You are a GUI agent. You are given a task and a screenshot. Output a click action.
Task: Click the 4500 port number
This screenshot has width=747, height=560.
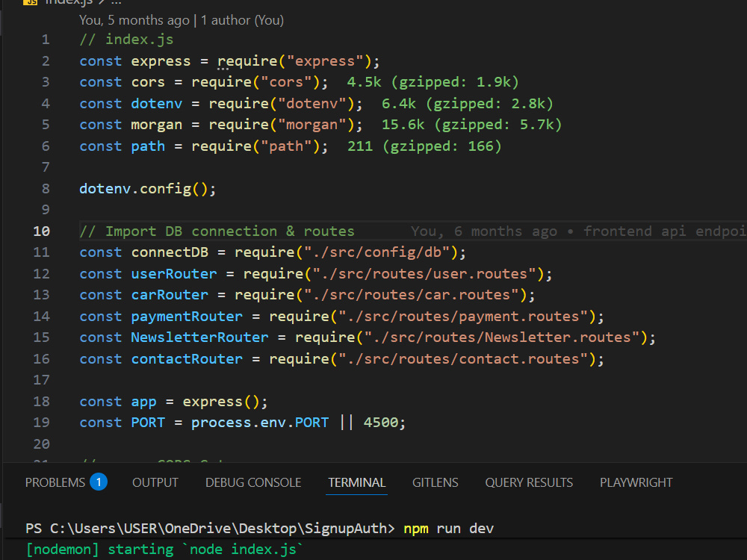(381, 423)
